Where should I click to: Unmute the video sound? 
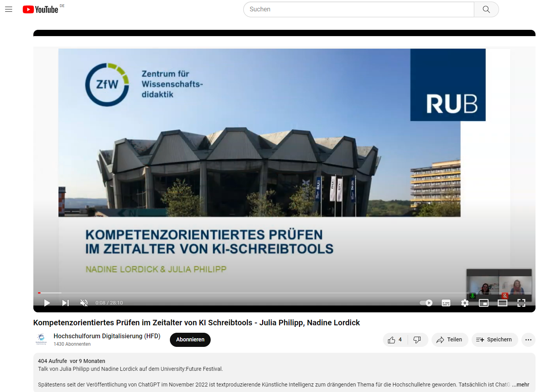(x=84, y=303)
